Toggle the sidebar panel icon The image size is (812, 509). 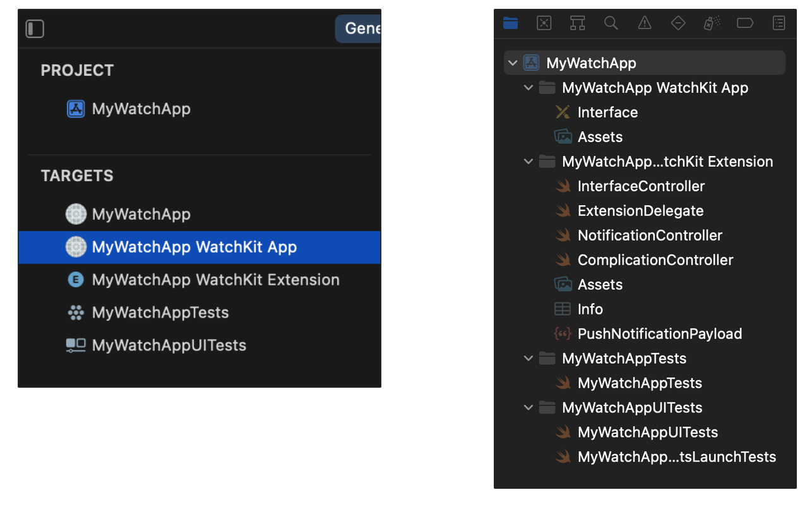pos(35,29)
